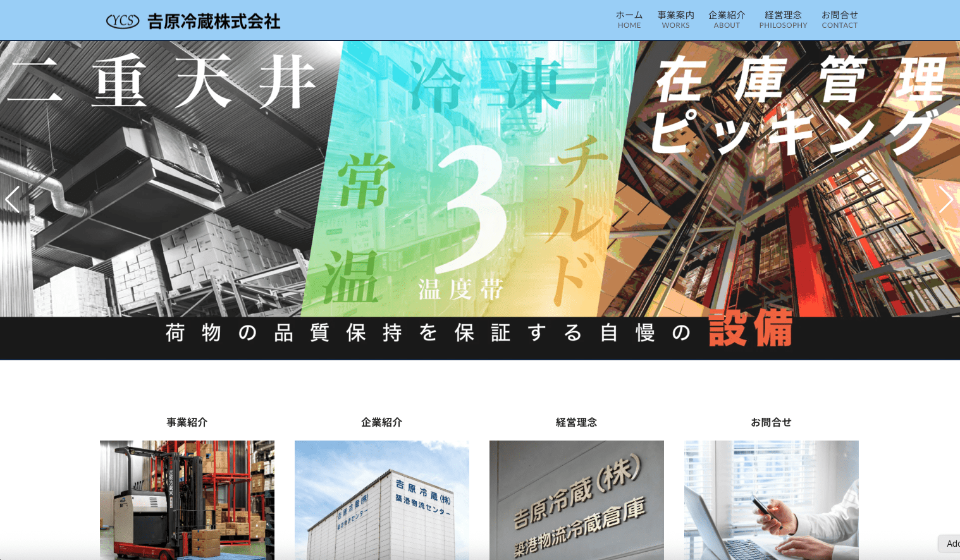Open the white warehouse building thumbnail
Image resolution: width=960 pixels, height=560 pixels.
click(382, 499)
